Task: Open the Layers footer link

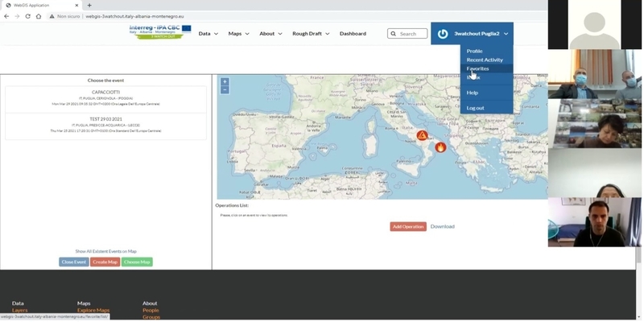Action: pos(19,311)
